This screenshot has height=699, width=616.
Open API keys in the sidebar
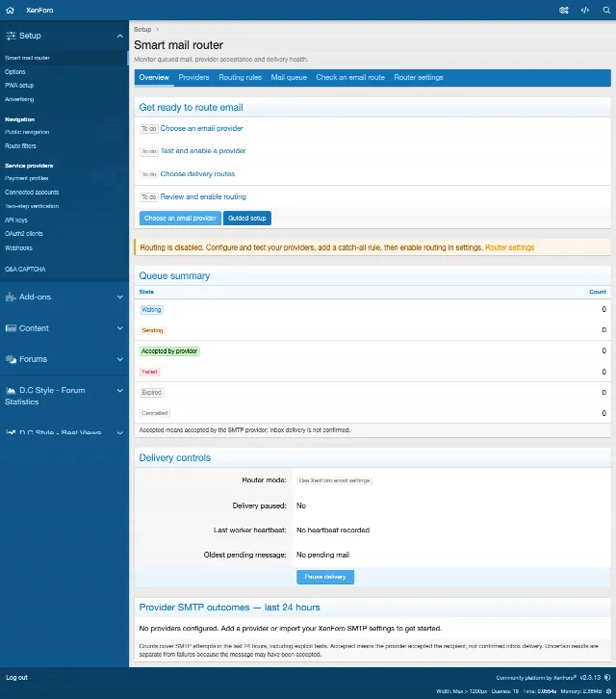(16, 220)
